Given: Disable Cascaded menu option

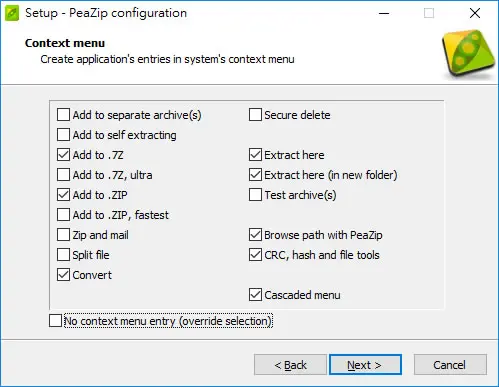Looking at the screenshot, I should [255, 295].
